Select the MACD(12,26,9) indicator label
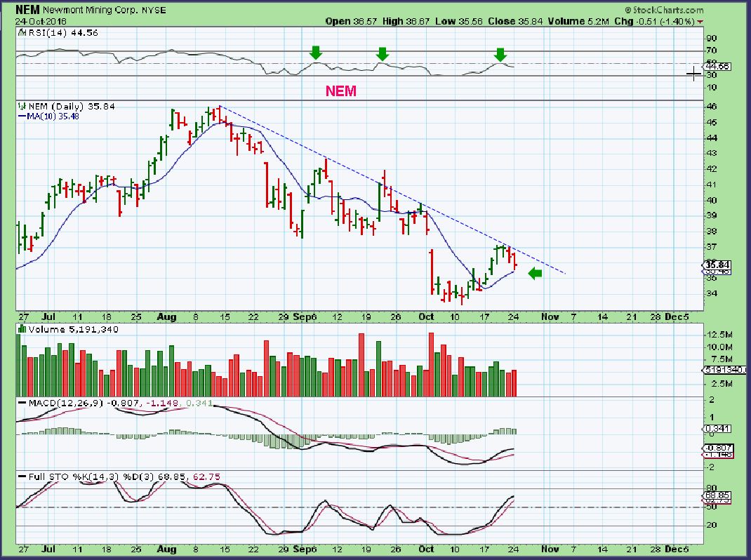This screenshot has height=560, width=751. point(65,403)
